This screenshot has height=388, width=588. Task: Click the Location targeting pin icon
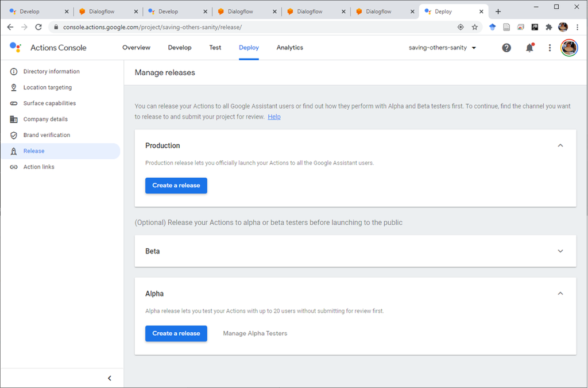(14, 87)
